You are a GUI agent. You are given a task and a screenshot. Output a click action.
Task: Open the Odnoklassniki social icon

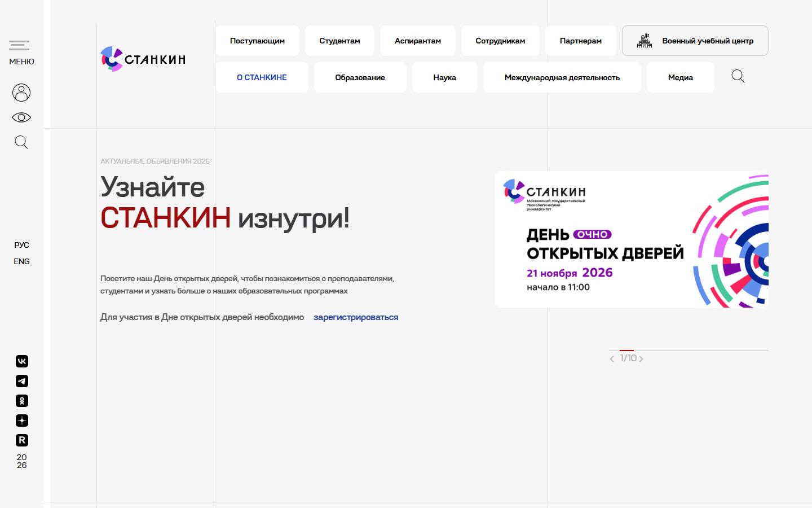[22, 401]
